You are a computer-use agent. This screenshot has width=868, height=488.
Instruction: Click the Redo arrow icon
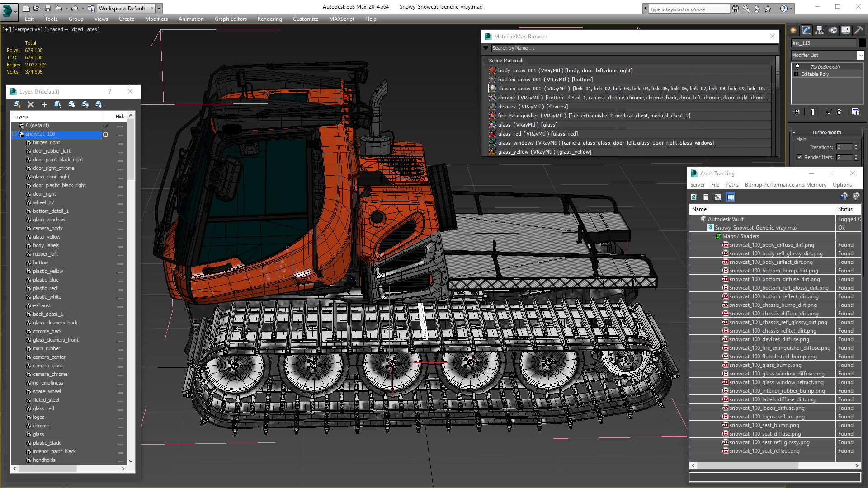pyautogui.click(x=75, y=8)
